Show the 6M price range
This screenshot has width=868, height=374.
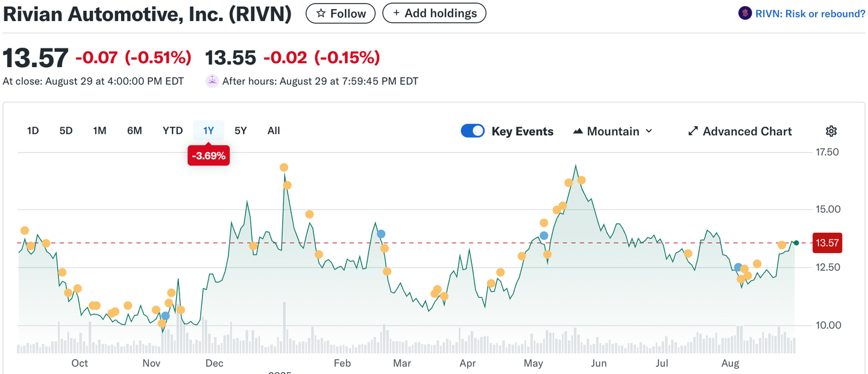[134, 131]
